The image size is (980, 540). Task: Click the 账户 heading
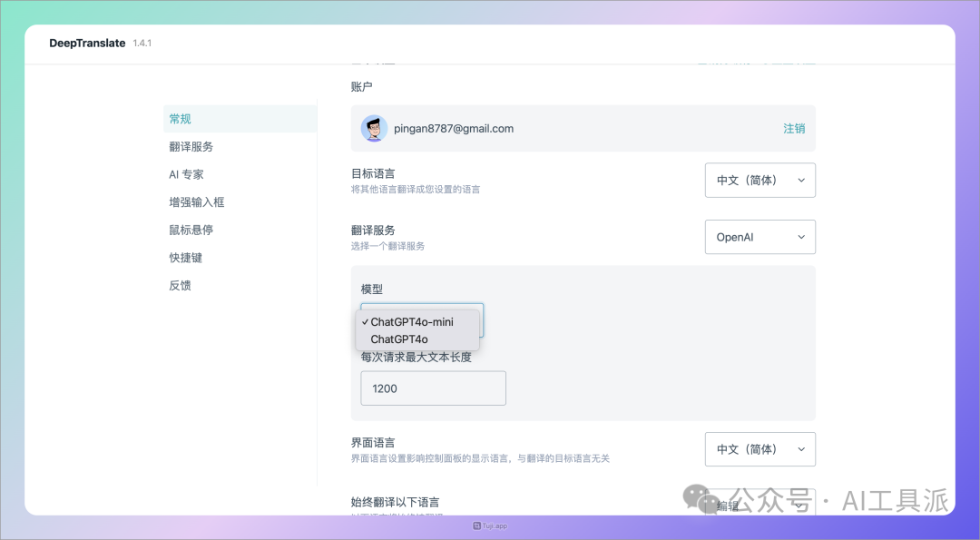[x=362, y=86]
